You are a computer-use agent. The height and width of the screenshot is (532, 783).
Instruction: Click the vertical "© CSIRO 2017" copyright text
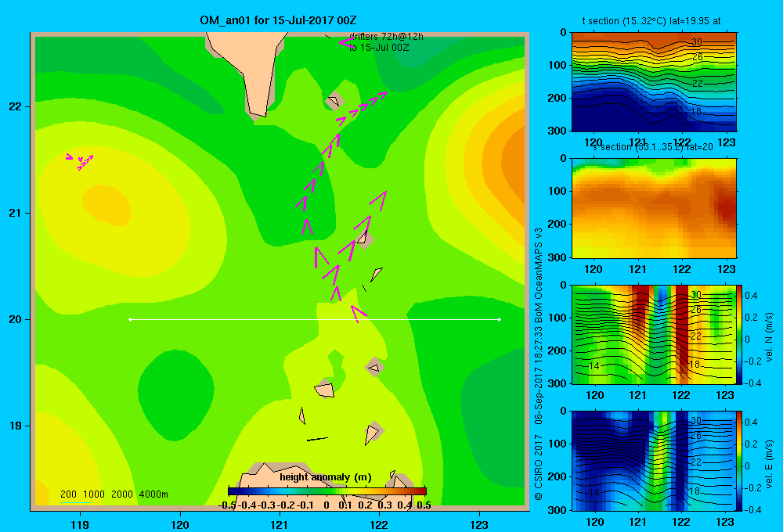coord(539,467)
